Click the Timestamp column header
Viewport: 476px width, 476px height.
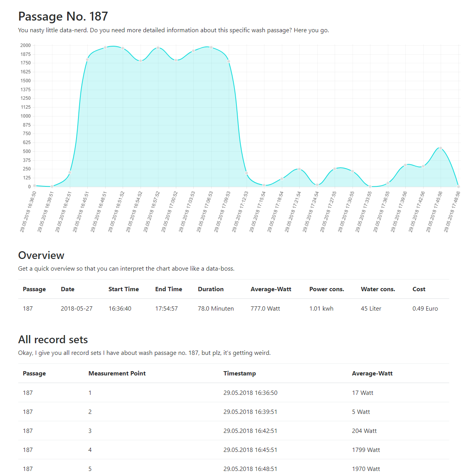point(240,374)
